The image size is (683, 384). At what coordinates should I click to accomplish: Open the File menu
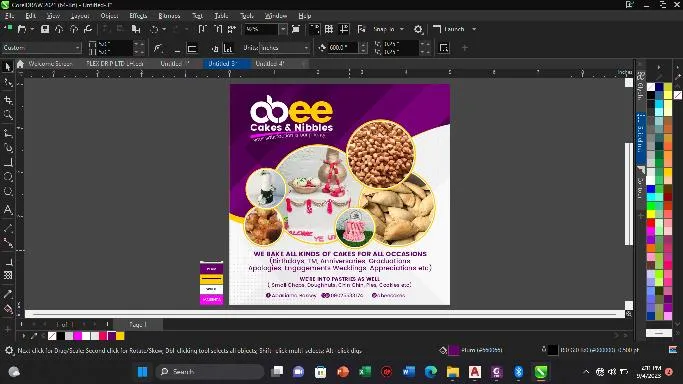(x=9, y=16)
